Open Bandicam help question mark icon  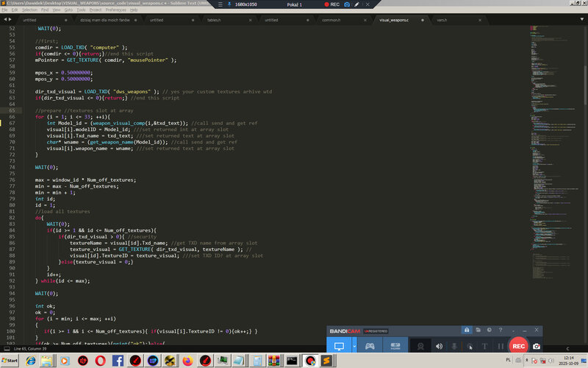pos(501,330)
